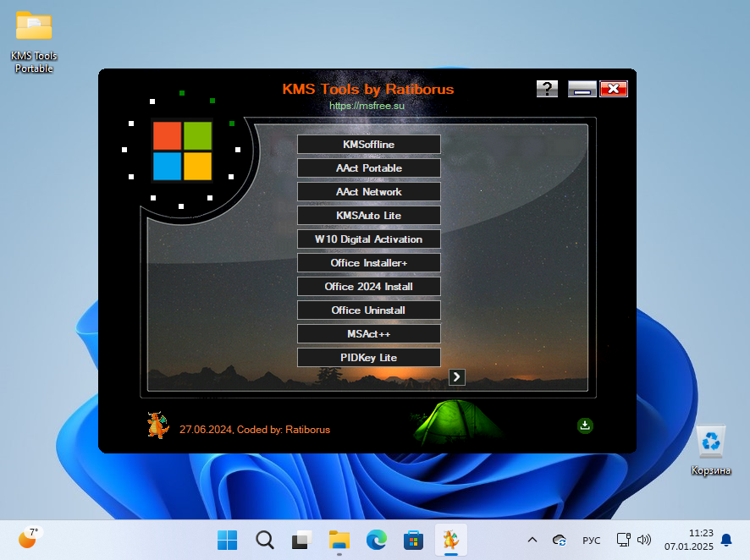
Task: Open File Explorer from the taskbar
Action: point(339,540)
